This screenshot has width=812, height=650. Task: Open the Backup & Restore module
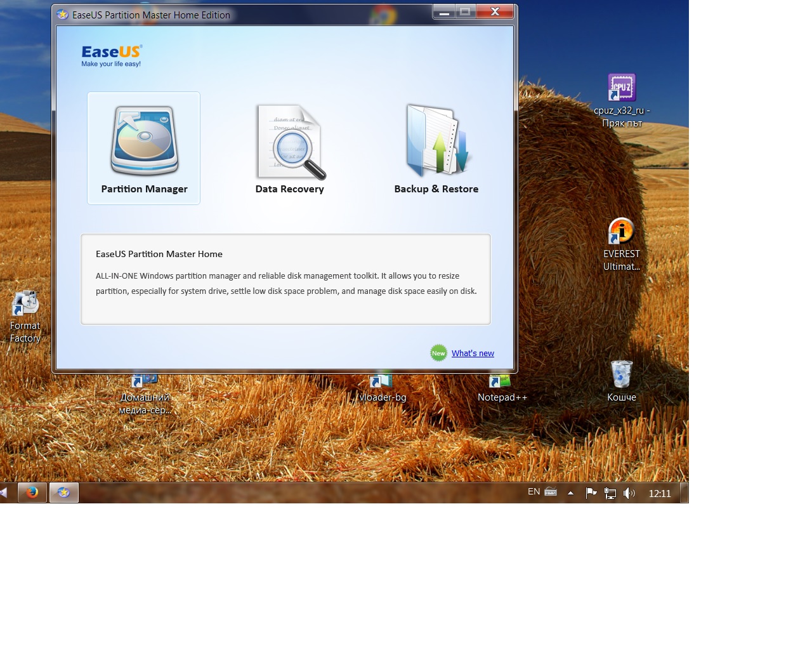pyautogui.click(x=436, y=149)
